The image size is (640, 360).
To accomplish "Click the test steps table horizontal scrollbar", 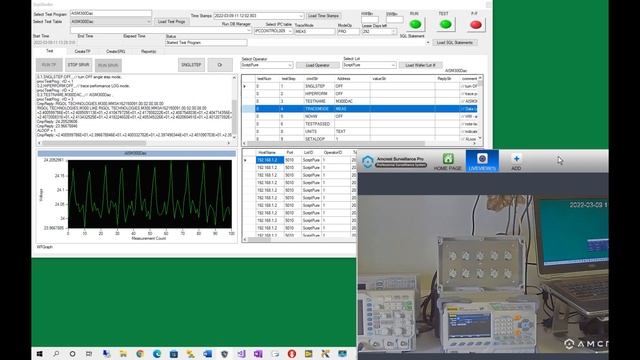I will click(x=360, y=143).
